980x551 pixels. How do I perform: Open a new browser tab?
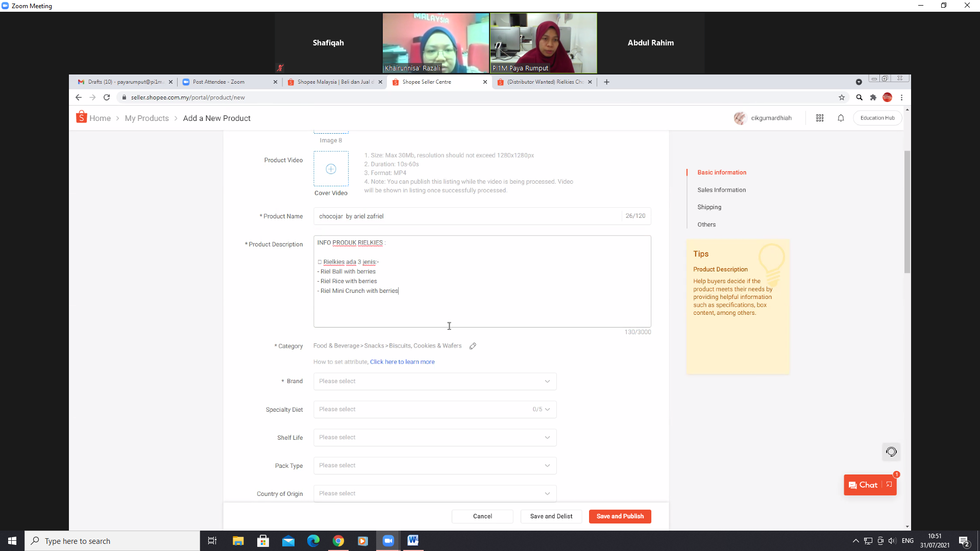606,82
